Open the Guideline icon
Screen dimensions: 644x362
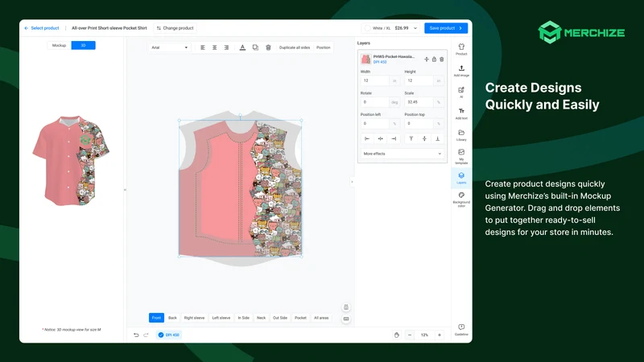pos(461,330)
